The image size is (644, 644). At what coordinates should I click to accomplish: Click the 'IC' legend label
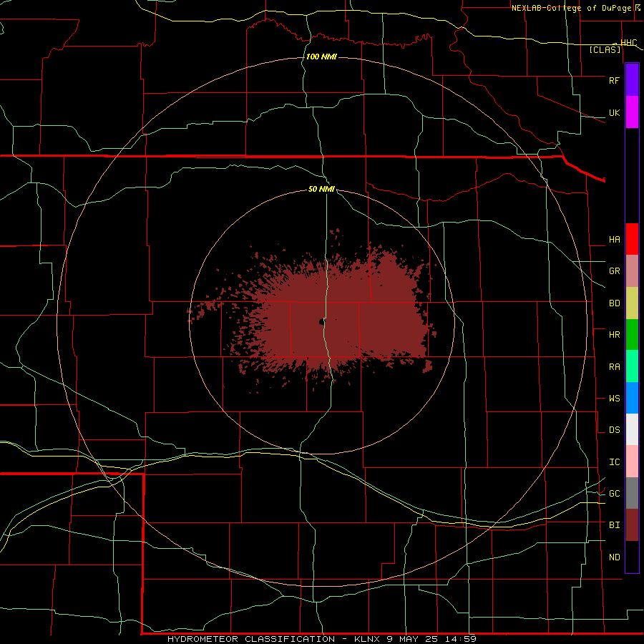click(615, 462)
